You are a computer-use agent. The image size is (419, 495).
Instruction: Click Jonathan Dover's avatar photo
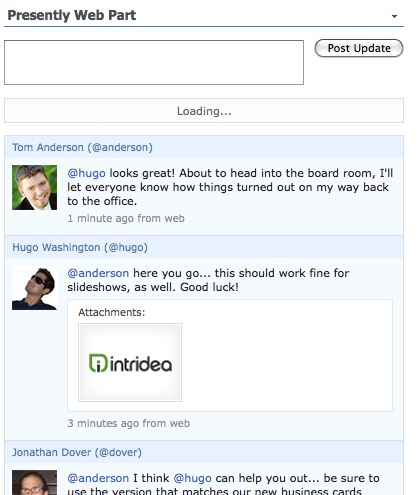point(35,483)
